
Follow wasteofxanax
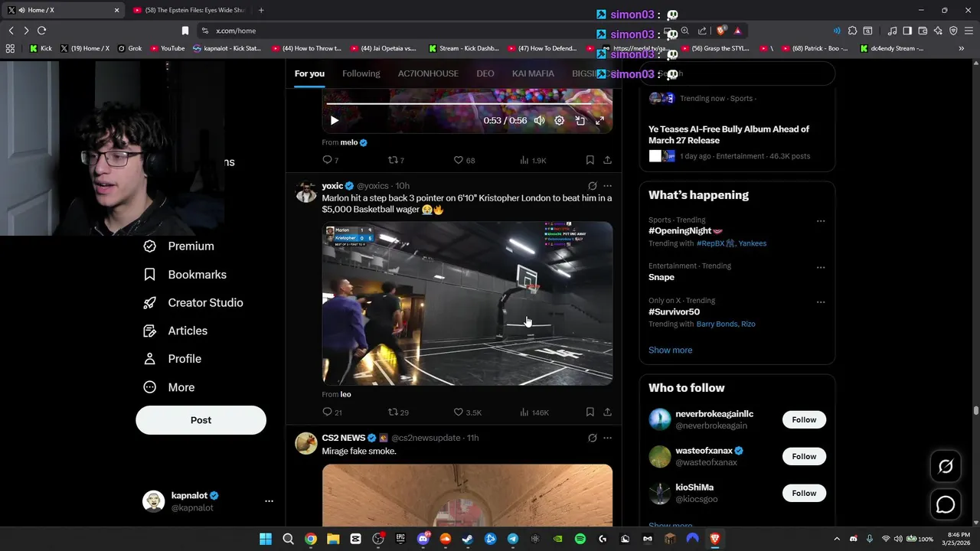[804, 456]
